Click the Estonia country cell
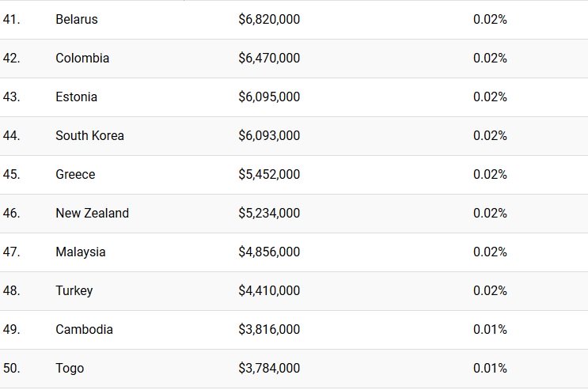 [x=77, y=97]
